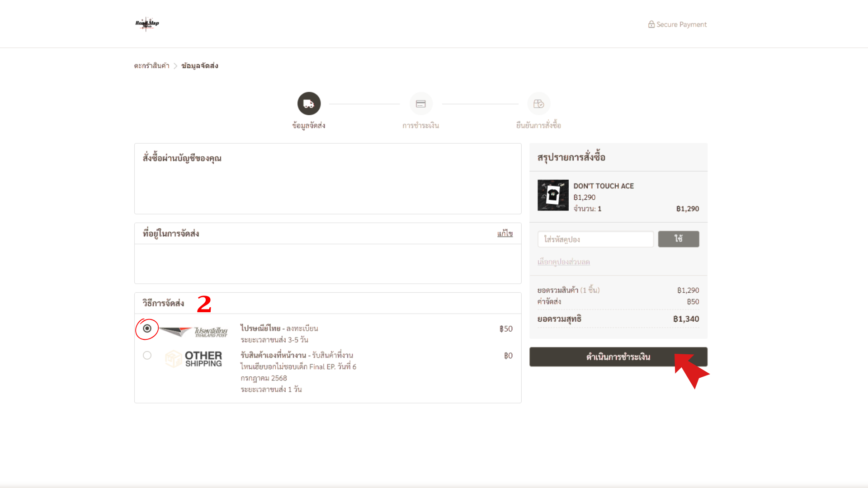Click the วิธีการจัดส่ง heading

163,303
